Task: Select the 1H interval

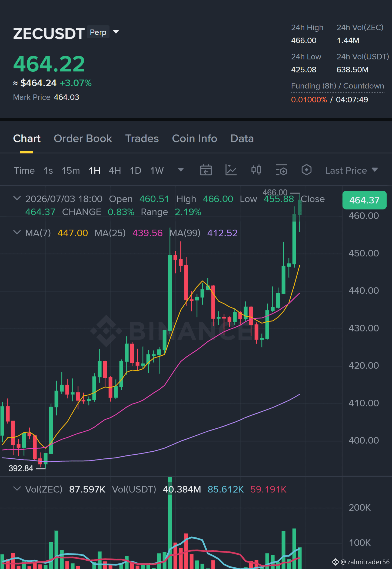Action: coord(95,170)
